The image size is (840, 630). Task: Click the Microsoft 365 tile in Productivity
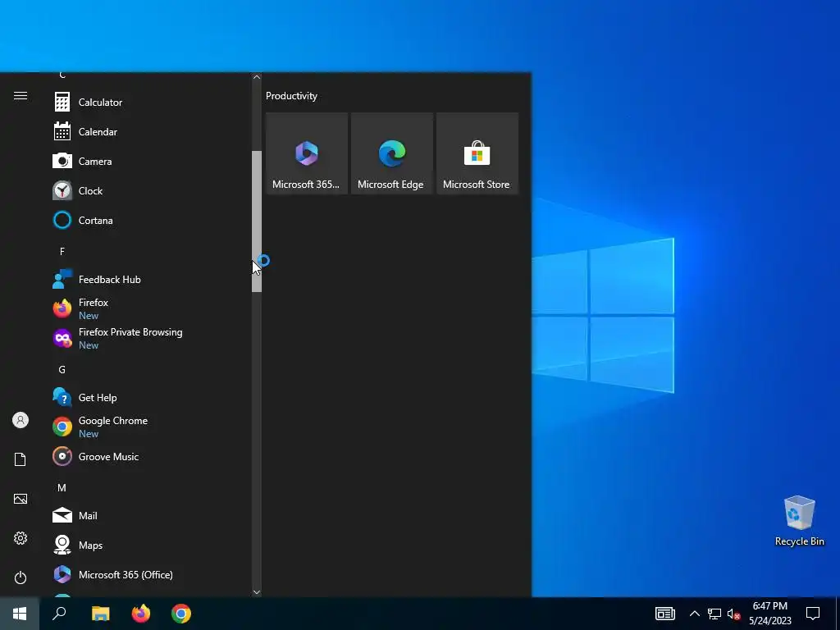pyautogui.click(x=307, y=153)
